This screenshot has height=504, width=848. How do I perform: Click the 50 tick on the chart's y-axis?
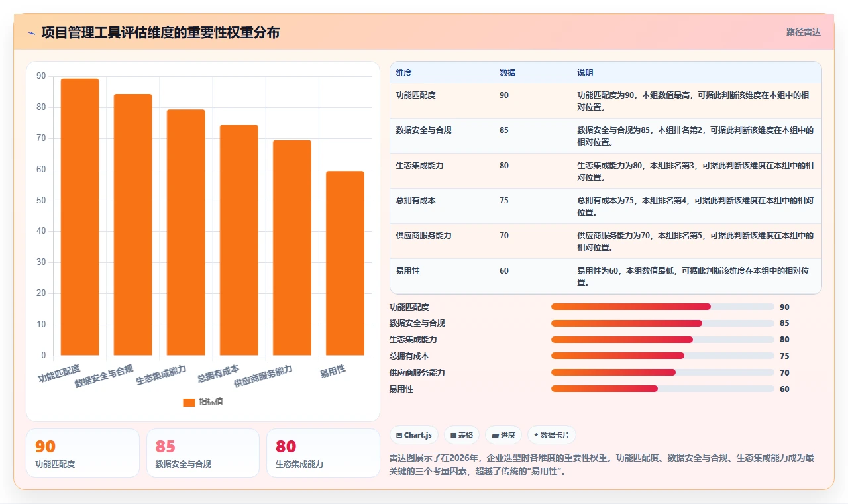point(42,201)
